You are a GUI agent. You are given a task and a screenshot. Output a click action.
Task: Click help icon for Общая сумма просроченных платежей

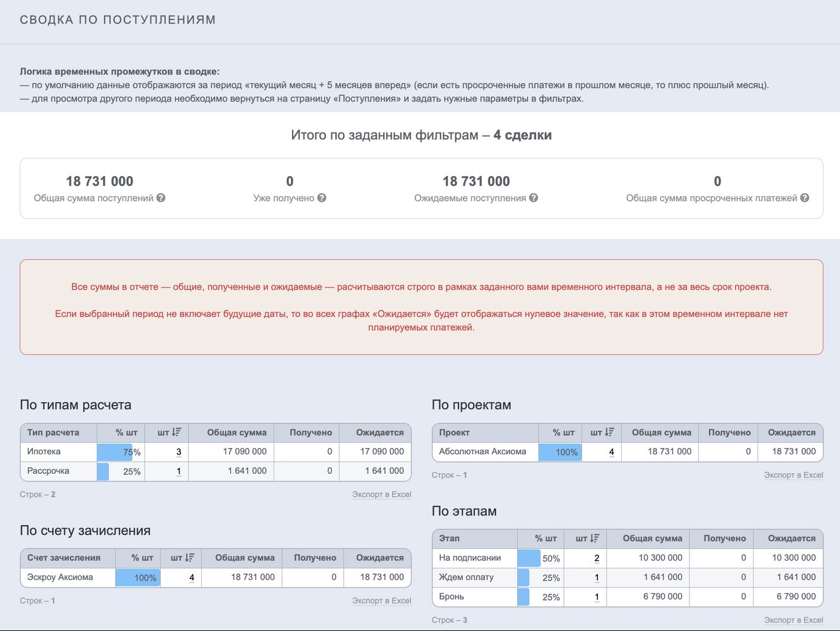[x=805, y=198]
